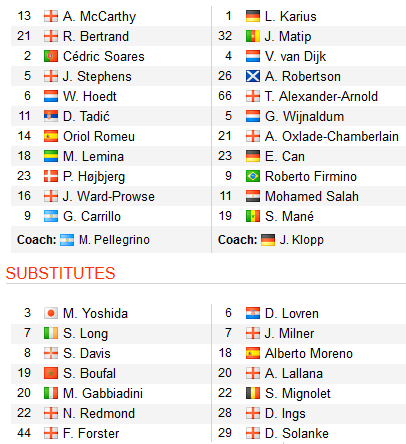Click the Egypt flag beside Mohamed Salah

coord(253,196)
